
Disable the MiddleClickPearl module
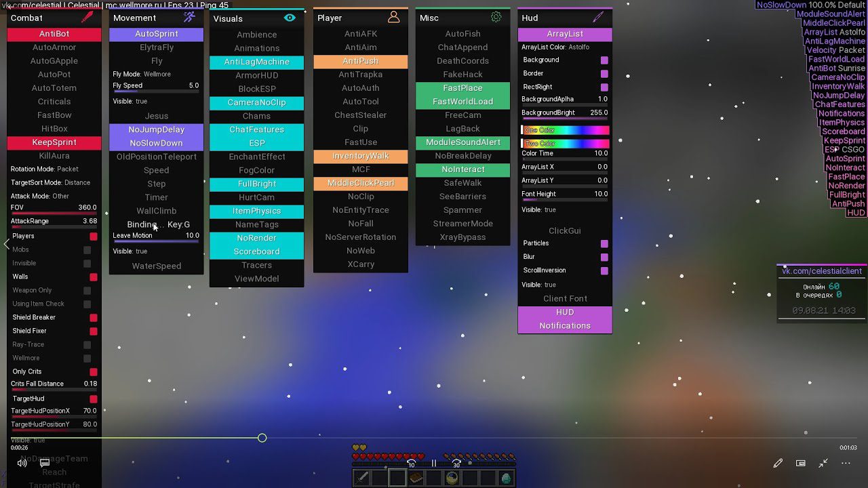tap(361, 183)
